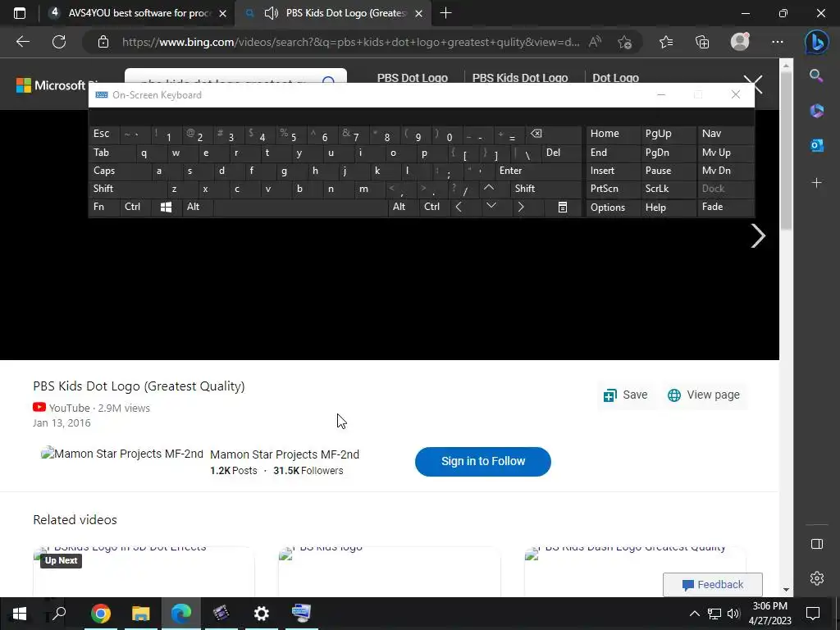Open a new tab with plus button

click(x=445, y=13)
